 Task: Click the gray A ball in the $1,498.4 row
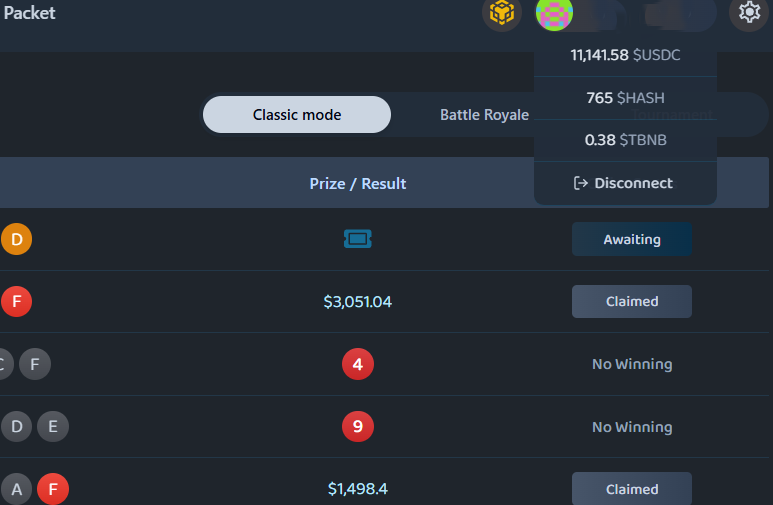coord(16,489)
